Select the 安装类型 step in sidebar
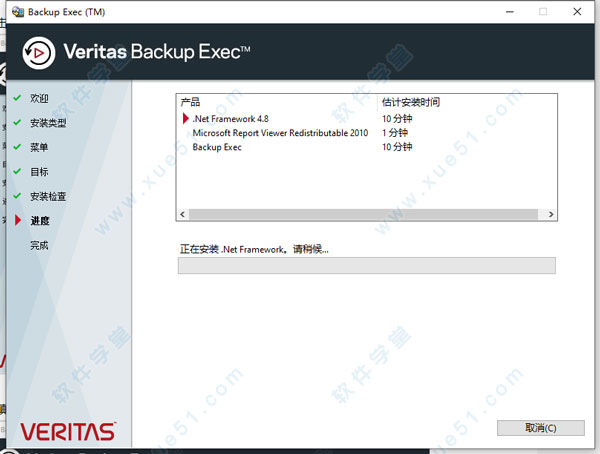The height and width of the screenshot is (454, 600). pos(48,123)
